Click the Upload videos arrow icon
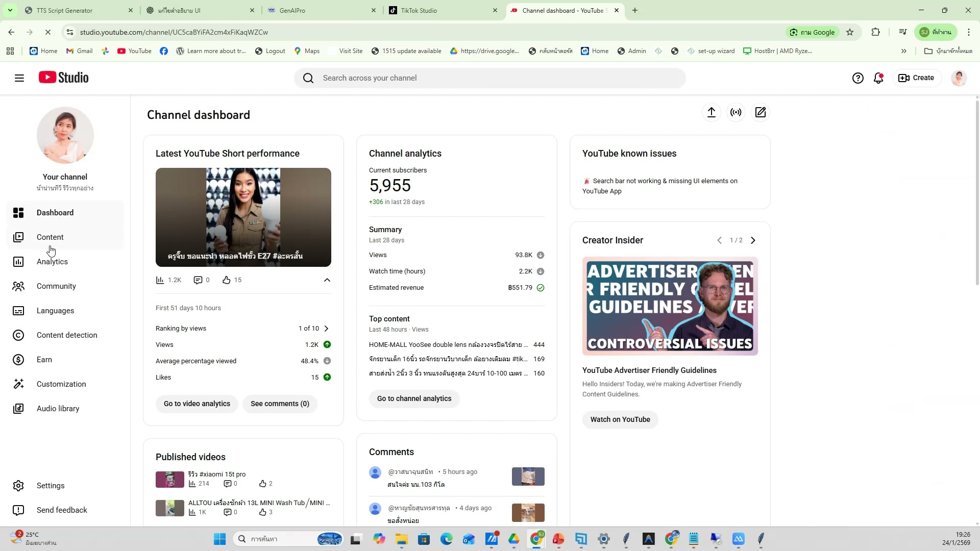Screen dimensions: 980x551 tap(711, 112)
